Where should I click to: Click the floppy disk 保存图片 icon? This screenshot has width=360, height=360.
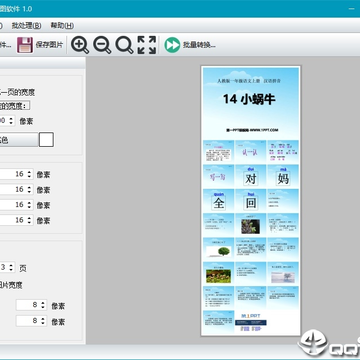25,45
